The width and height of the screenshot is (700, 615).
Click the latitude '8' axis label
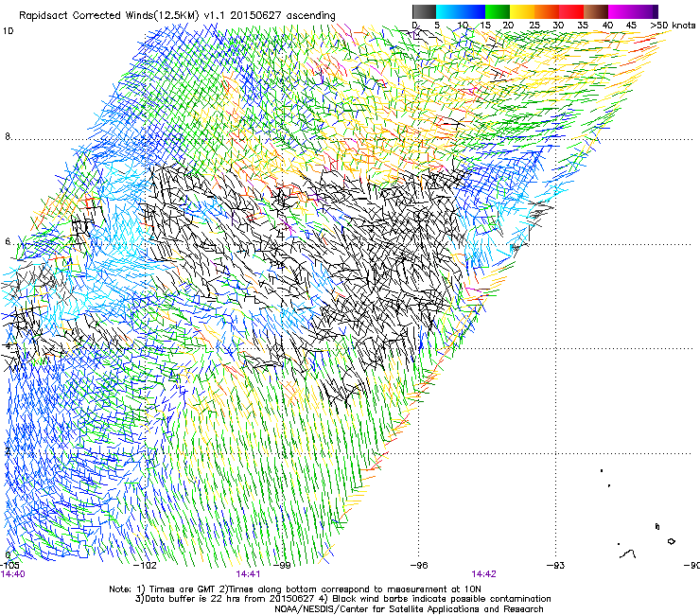tap(8, 136)
